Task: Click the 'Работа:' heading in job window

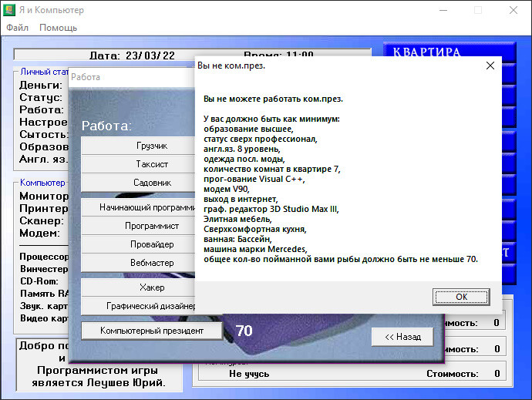Action: [x=106, y=126]
